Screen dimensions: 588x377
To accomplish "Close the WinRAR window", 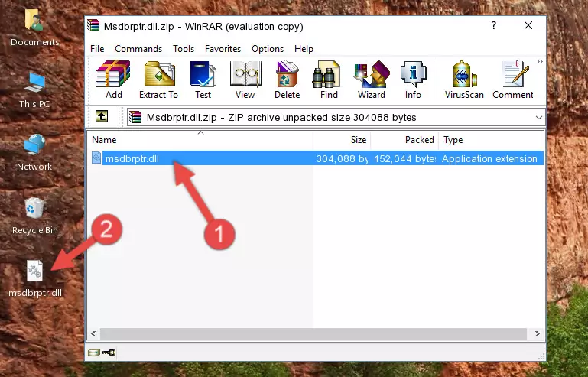I will click(x=528, y=25).
